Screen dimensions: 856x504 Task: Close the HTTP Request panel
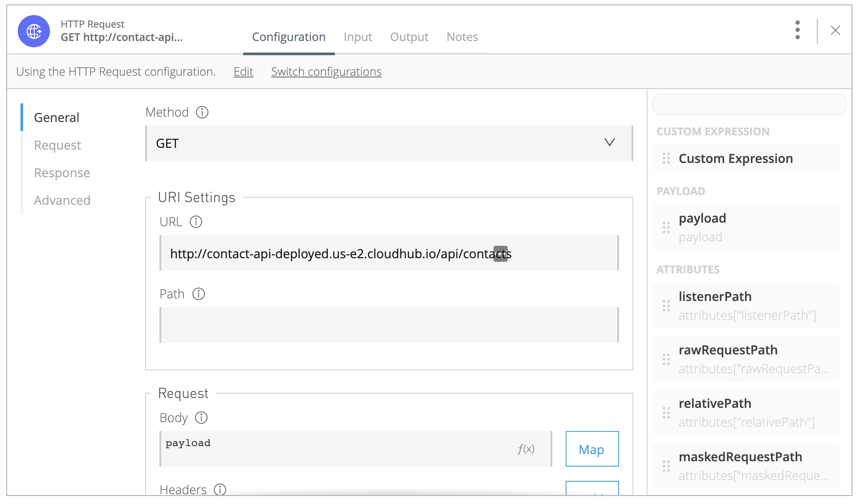836,30
